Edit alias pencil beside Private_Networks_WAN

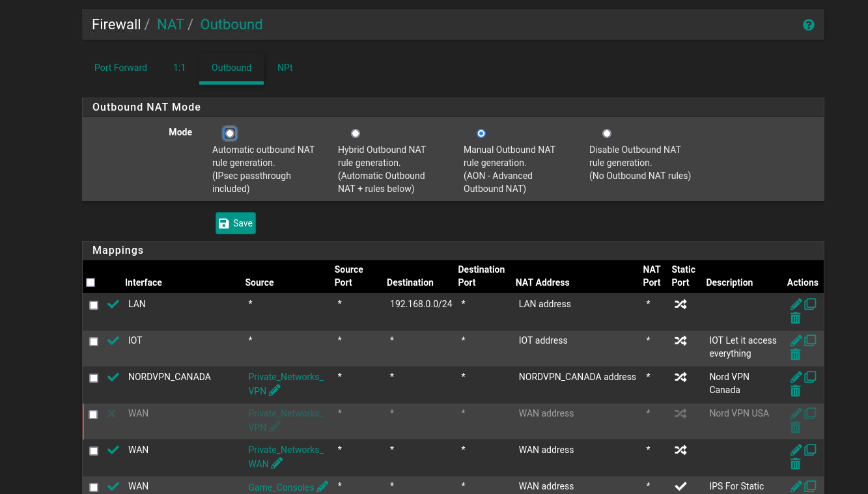tap(277, 463)
